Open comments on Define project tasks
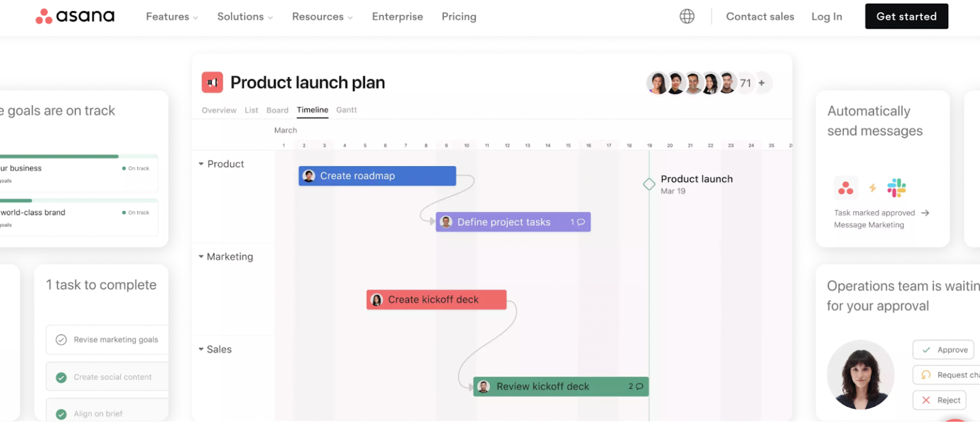This screenshot has width=980, height=422. pyautogui.click(x=578, y=222)
